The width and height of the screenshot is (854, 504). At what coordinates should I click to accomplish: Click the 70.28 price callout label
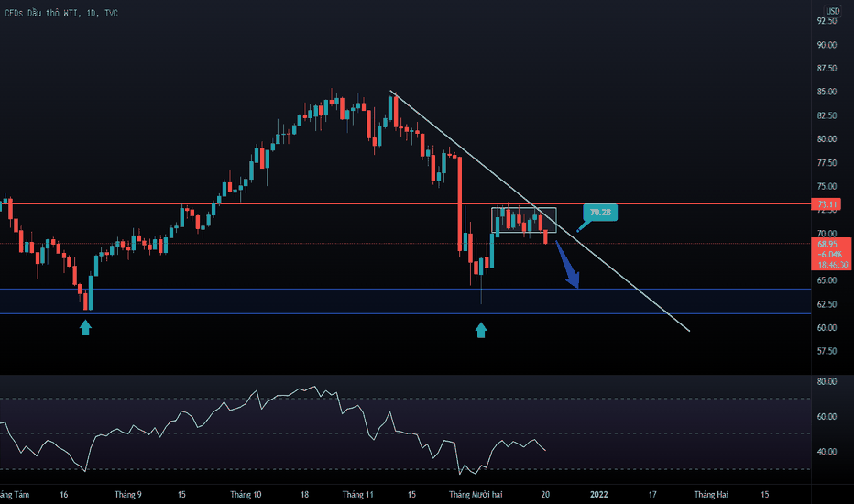[x=600, y=212]
